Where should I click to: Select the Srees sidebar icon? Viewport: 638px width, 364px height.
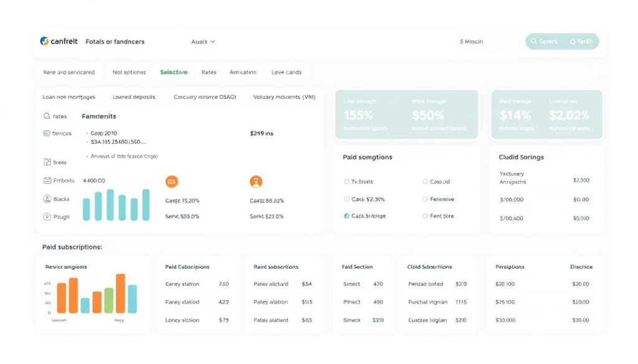pos(47,162)
